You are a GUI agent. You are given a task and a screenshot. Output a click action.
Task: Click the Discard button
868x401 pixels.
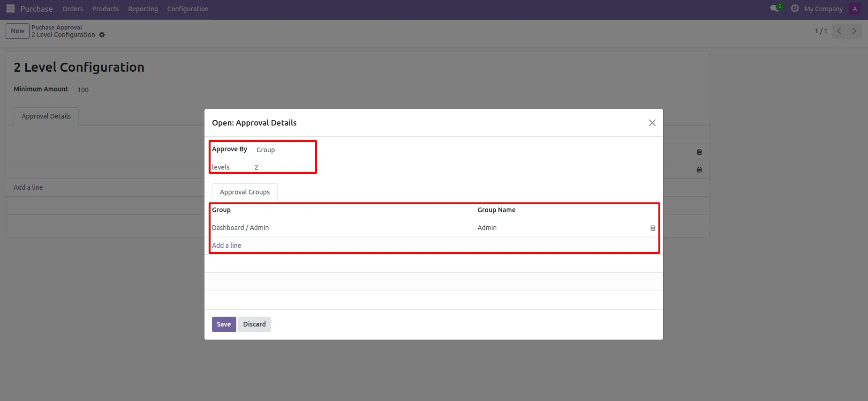click(x=254, y=324)
